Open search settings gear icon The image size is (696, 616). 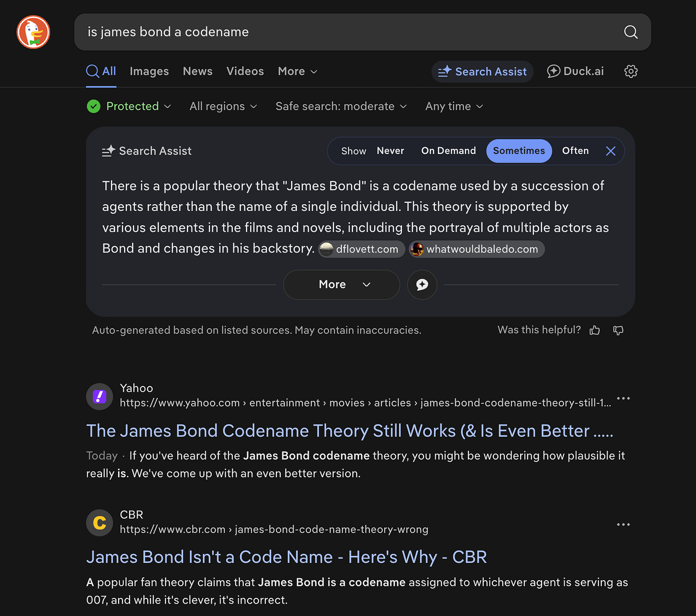click(631, 71)
